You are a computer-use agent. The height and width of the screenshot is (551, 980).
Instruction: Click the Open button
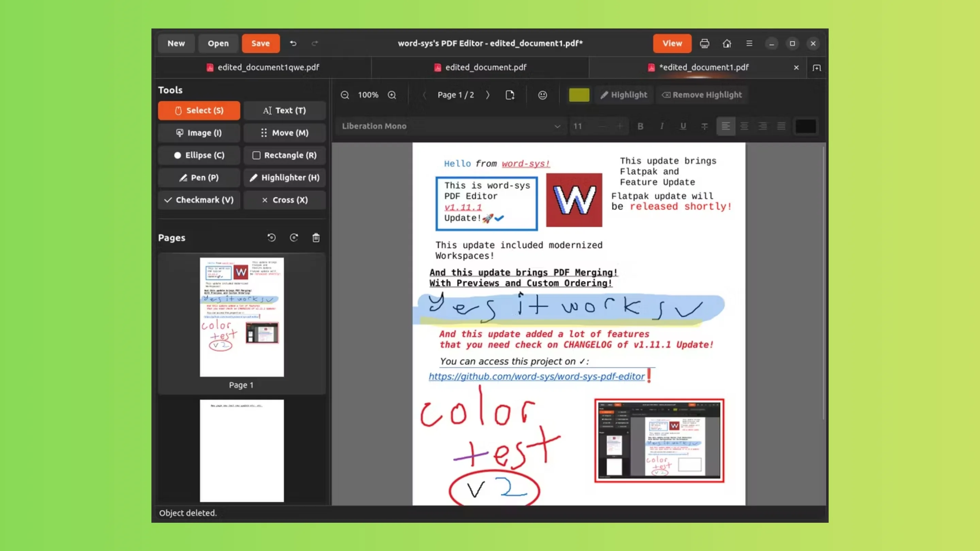218,43
